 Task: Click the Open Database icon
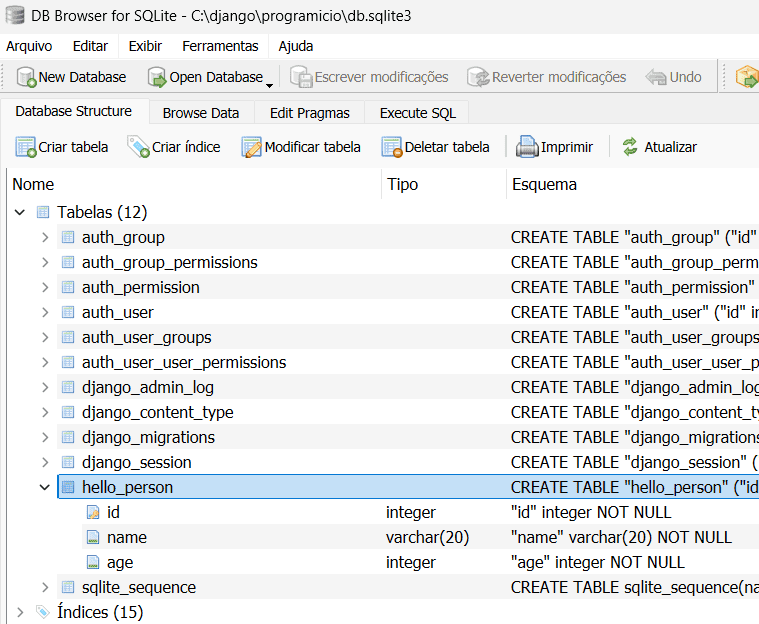157,77
